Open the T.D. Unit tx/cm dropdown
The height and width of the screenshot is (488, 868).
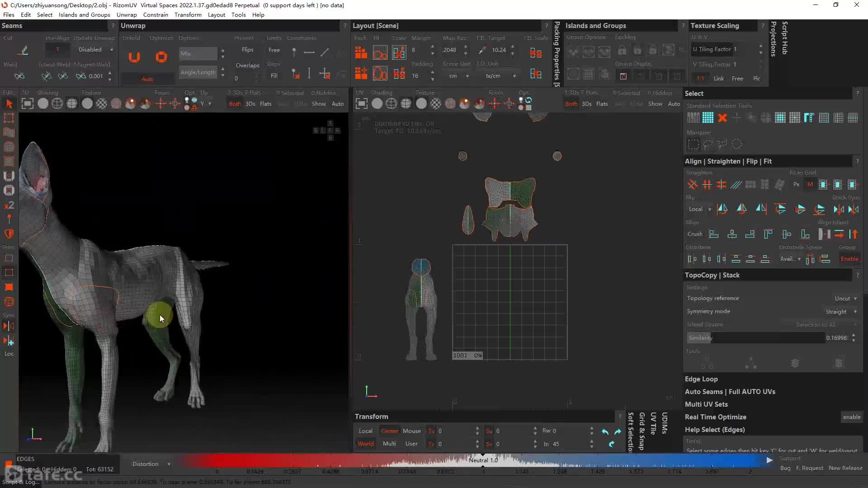pyautogui.click(x=500, y=76)
